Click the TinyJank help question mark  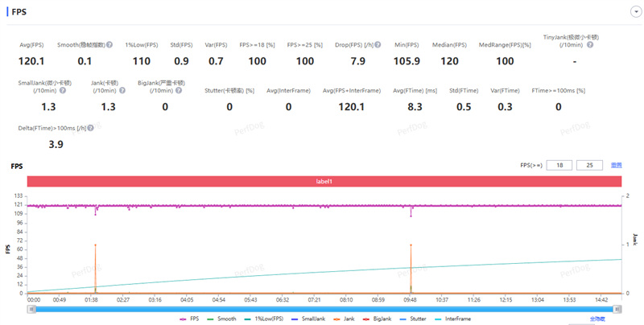[x=590, y=45]
